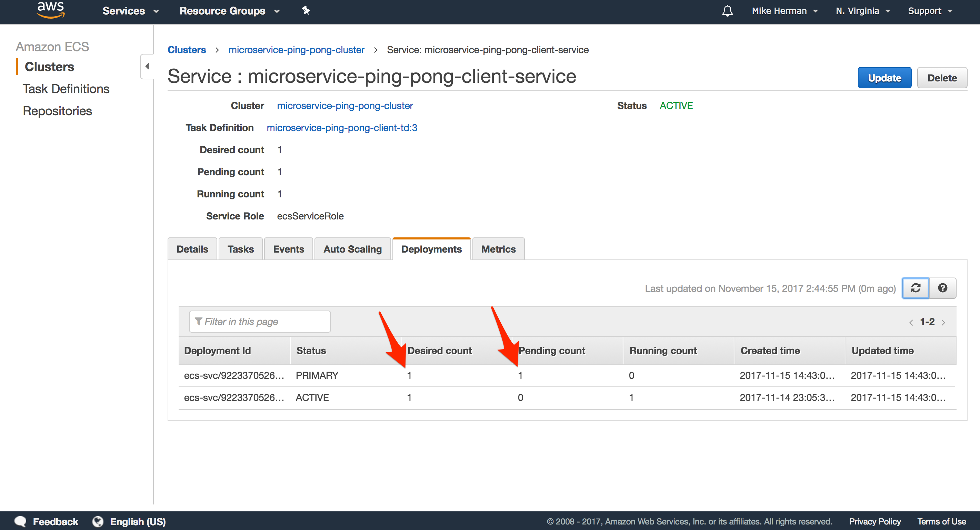Collapse the ECS sidebar panel arrow

point(147,66)
